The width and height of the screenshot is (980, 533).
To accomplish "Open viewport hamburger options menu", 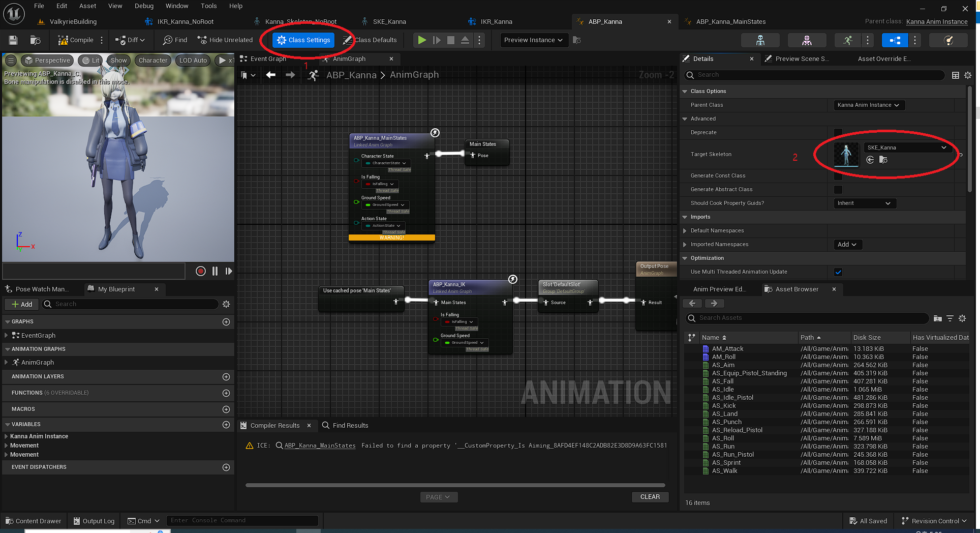I will [x=10, y=61].
